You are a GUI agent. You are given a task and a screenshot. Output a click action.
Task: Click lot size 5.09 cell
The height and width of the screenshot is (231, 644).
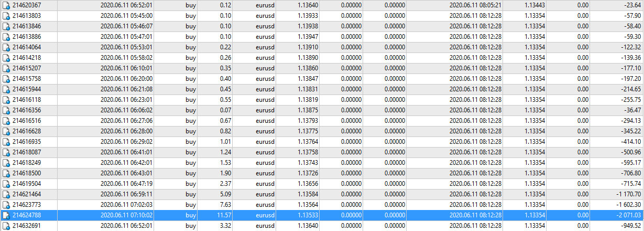[225, 194]
